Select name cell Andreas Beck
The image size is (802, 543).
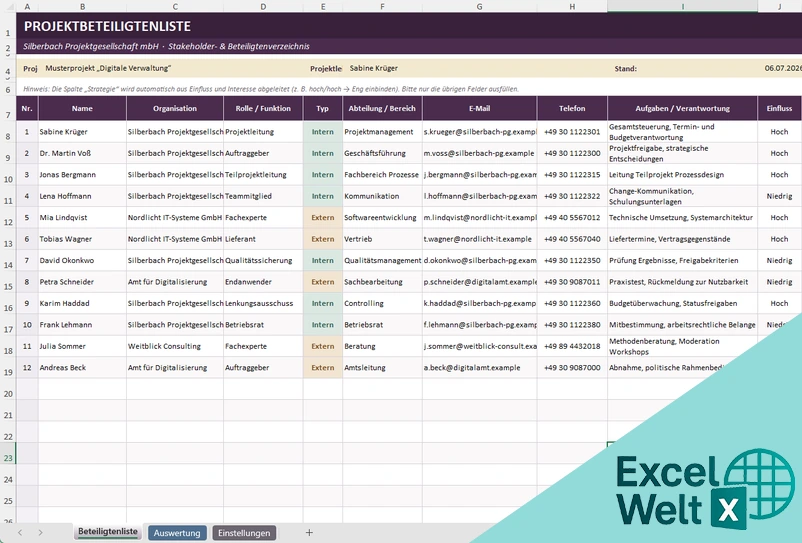(82, 368)
